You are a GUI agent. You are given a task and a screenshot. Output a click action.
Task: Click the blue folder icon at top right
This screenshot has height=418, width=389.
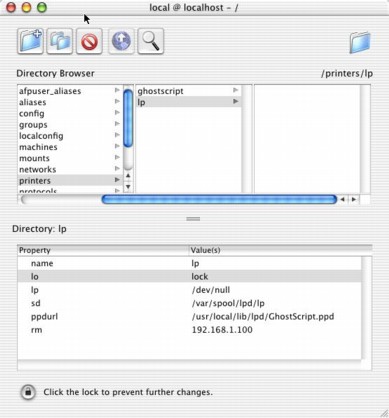(x=360, y=42)
